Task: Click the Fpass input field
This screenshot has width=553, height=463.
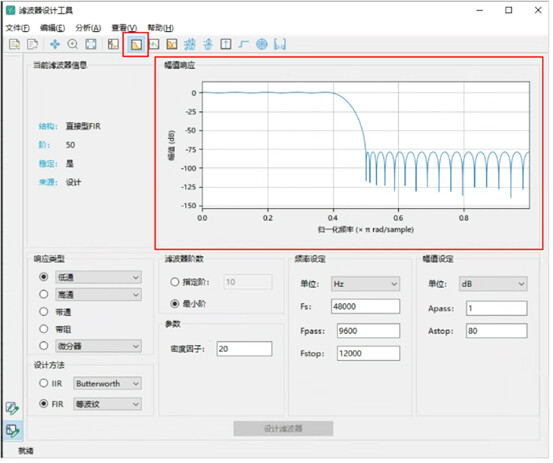Action: 368,332
